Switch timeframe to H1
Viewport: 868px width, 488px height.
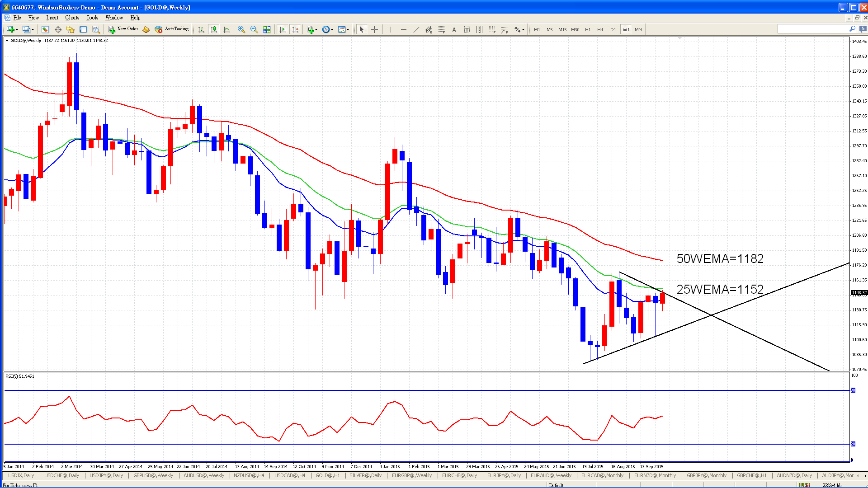[588, 29]
